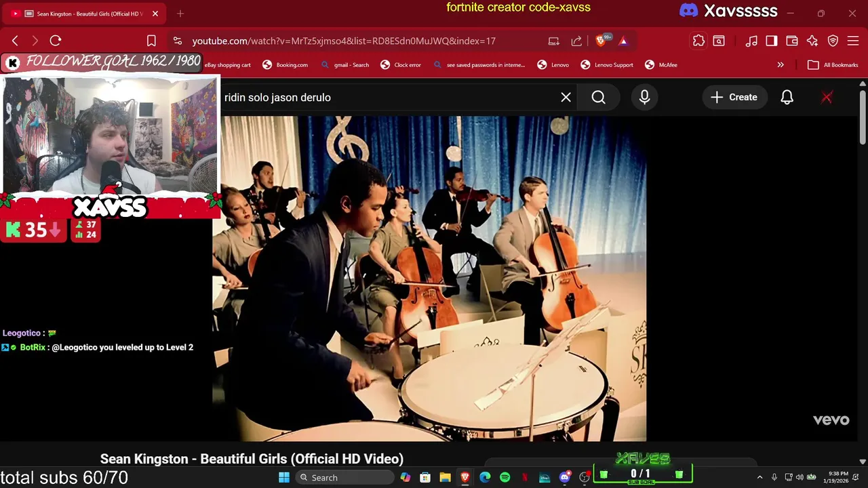The width and height of the screenshot is (868, 488).
Task: Open the gmail - Search bookmark
Action: click(344, 65)
